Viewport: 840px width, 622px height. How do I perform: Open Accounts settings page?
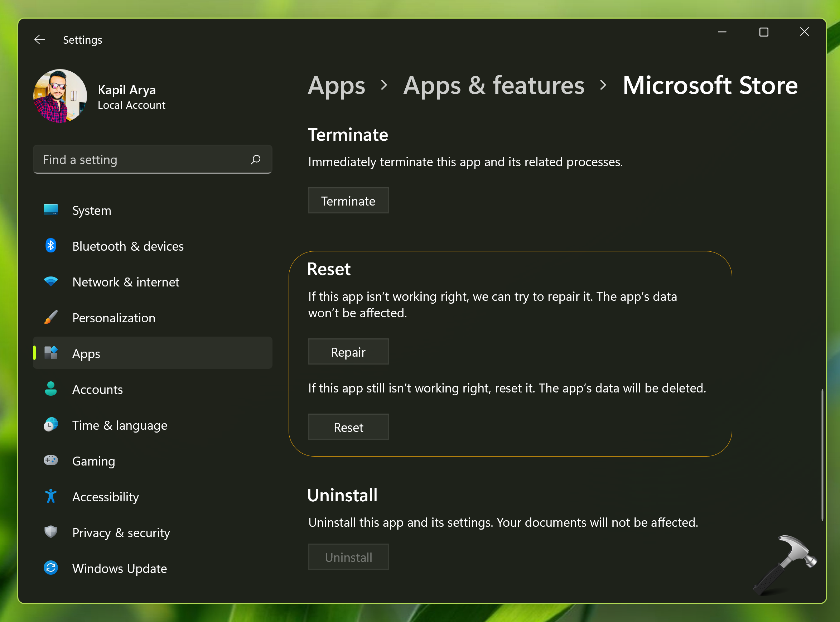97,389
